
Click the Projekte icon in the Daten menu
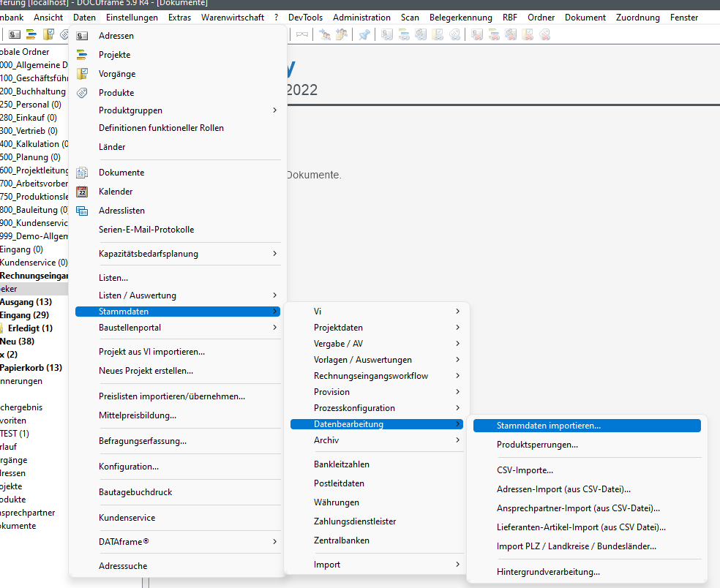(x=82, y=55)
